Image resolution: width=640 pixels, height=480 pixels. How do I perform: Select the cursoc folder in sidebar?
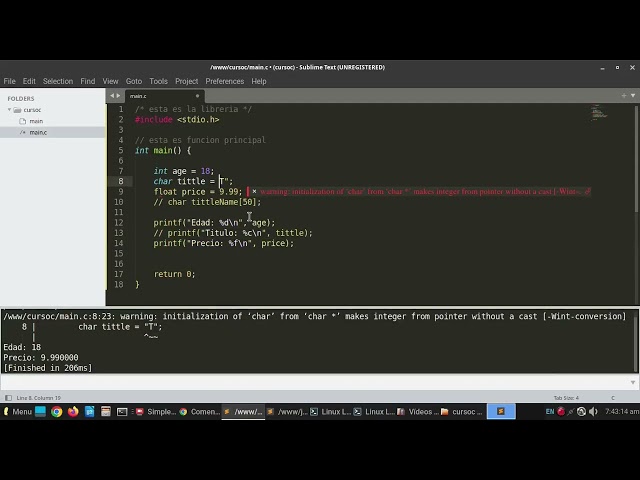32,110
